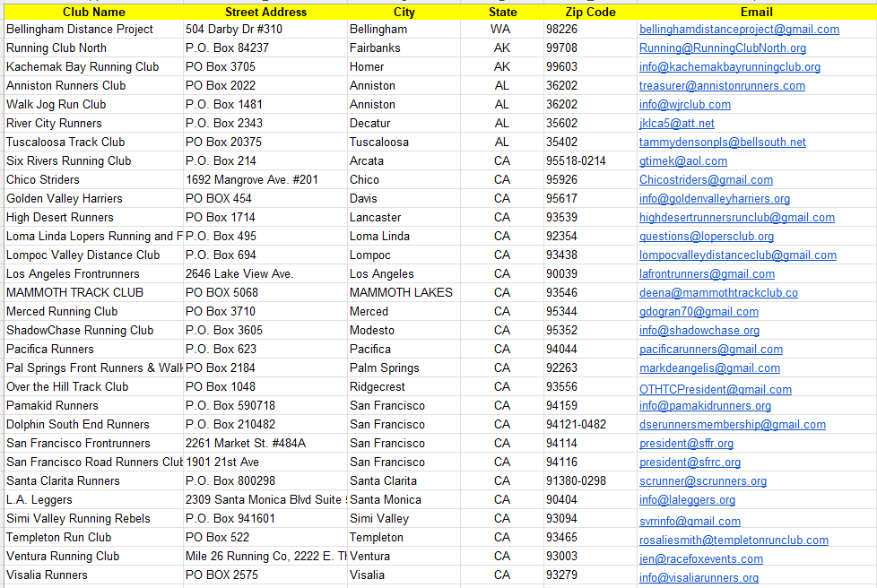Click the jklca5@att.net link
The image size is (877, 588).
tap(677, 124)
